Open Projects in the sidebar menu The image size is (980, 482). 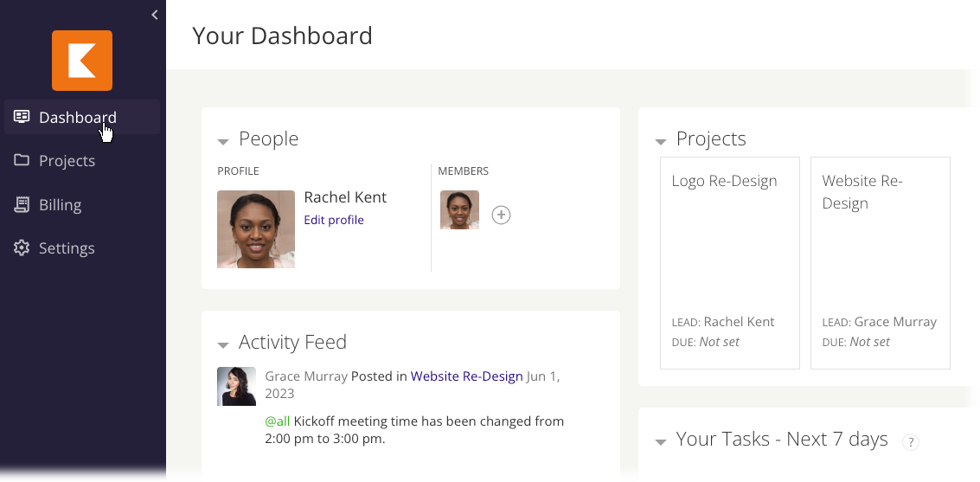point(67,161)
